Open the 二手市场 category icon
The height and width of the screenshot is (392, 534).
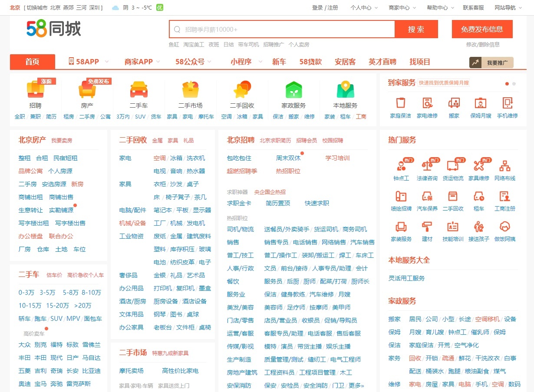coord(190,89)
